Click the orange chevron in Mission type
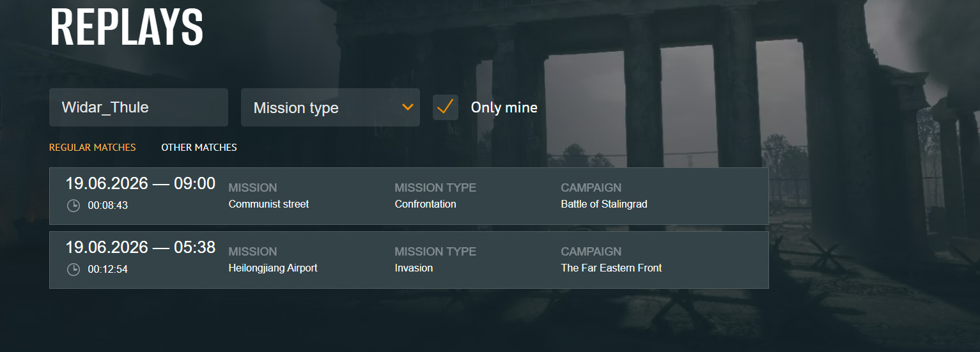980x352 pixels. (407, 107)
